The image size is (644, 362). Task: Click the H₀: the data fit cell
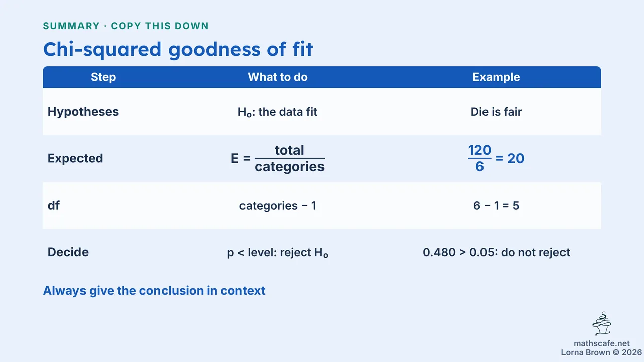tap(278, 112)
